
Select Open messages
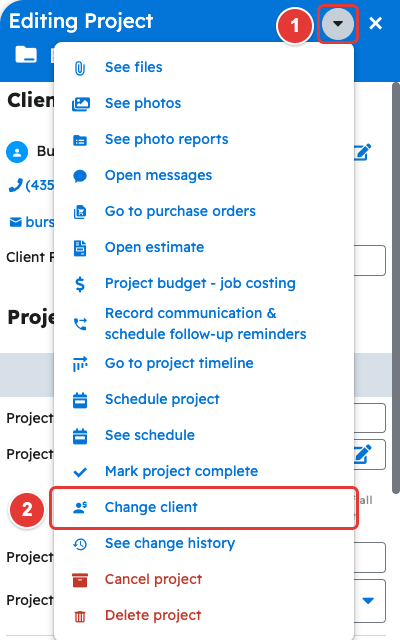pyautogui.click(x=158, y=175)
